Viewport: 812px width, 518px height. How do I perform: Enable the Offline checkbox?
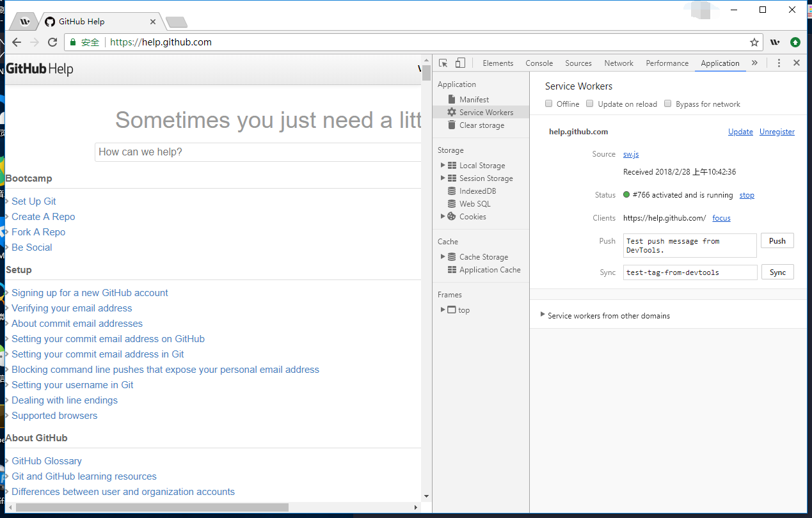click(x=549, y=104)
